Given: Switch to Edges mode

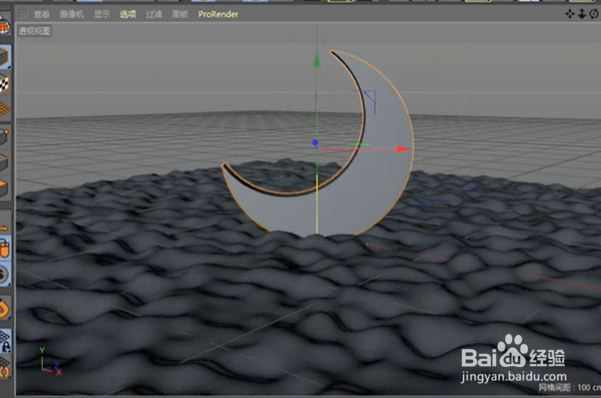Looking at the screenshot, I should tap(4, 162).
